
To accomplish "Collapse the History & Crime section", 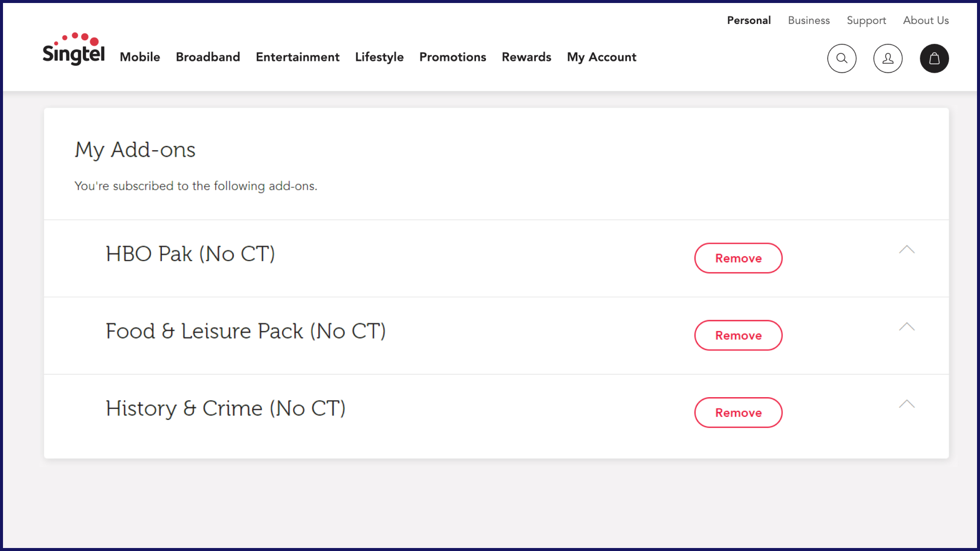I will tap(907, 405).
